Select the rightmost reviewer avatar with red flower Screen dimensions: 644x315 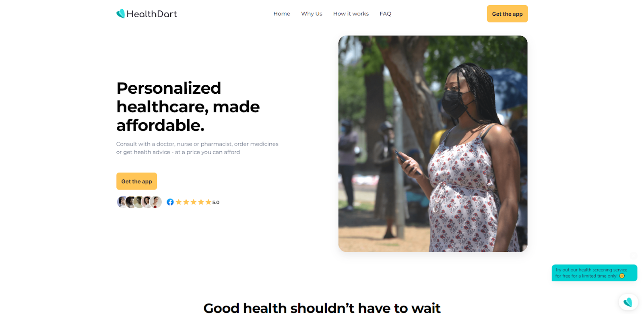[x=156, y=202]
